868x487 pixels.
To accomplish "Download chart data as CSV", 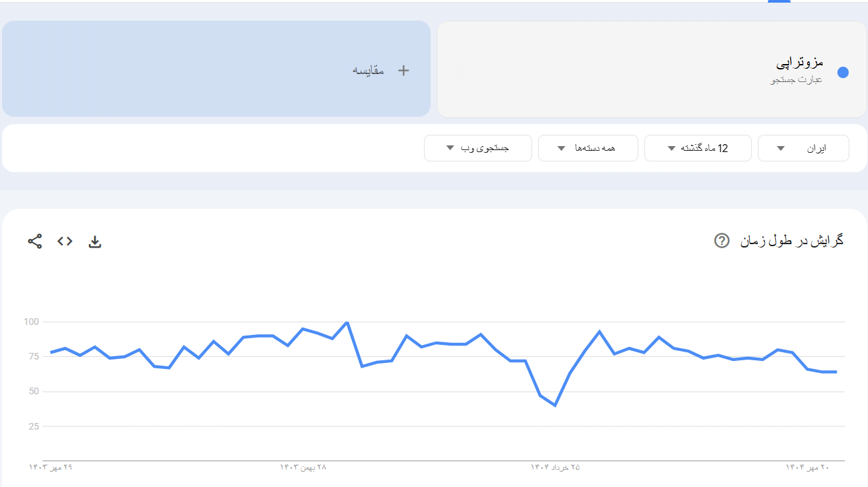I will 95,241.
